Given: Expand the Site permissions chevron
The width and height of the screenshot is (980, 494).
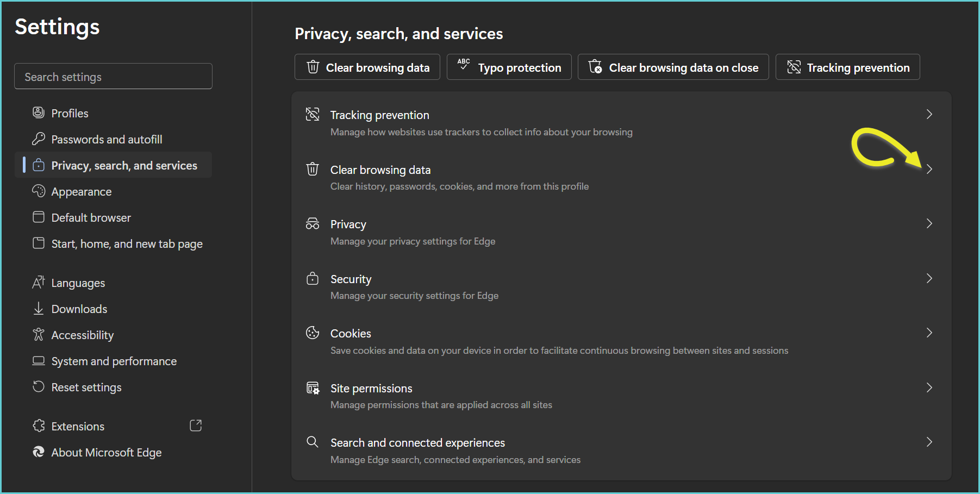Looking at the screenshot, I should point(929,387).
